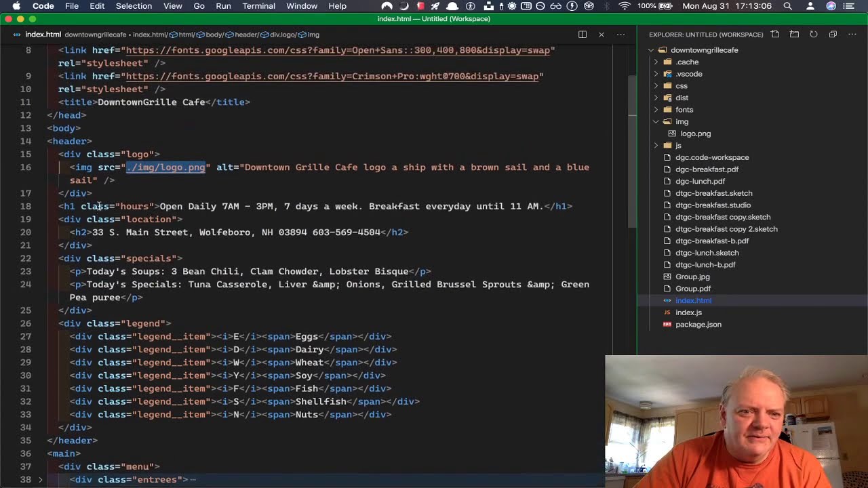Viewport: 868px width, 488px height.
Task: Click the battery status icon
Action: click(665, 6)
